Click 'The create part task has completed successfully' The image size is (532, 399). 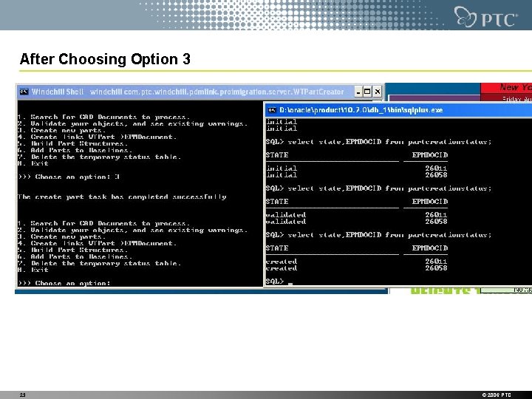tap(122, 197)
